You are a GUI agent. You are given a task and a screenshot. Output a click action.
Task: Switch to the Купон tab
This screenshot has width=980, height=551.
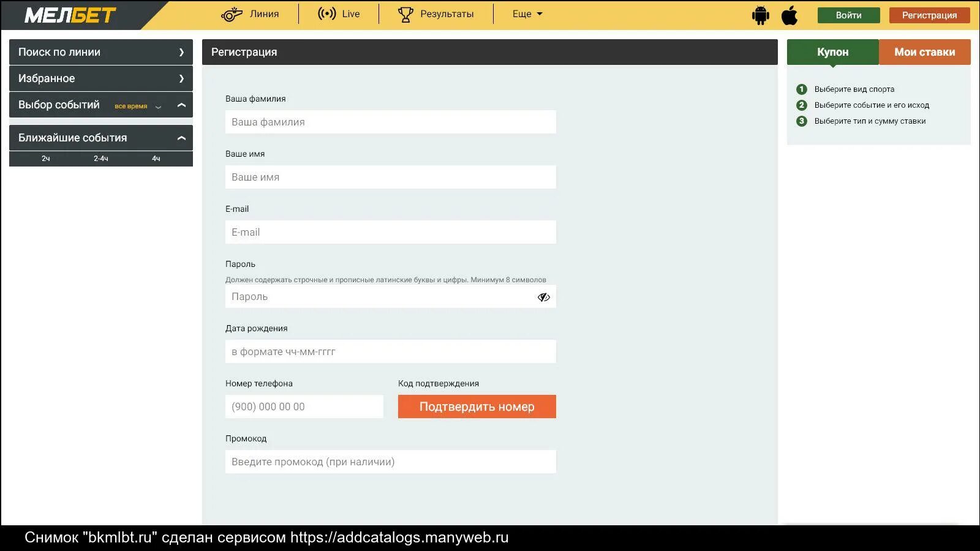pyautogui.click(x=833, y=52)
